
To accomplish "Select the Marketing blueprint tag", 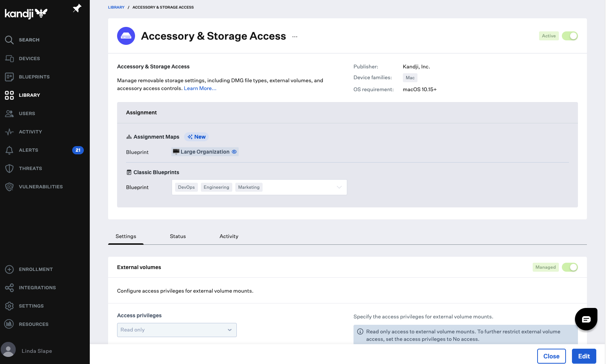I will [x=249, y=187].
